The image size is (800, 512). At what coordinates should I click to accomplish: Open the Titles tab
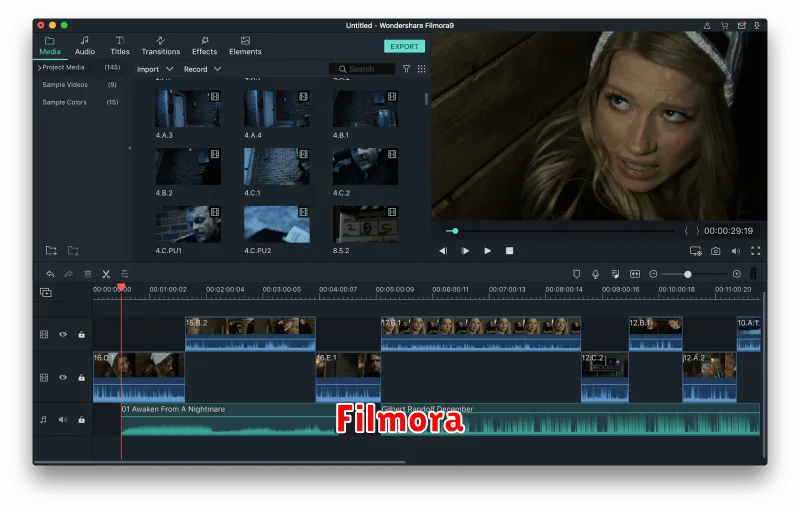point(120,46)
